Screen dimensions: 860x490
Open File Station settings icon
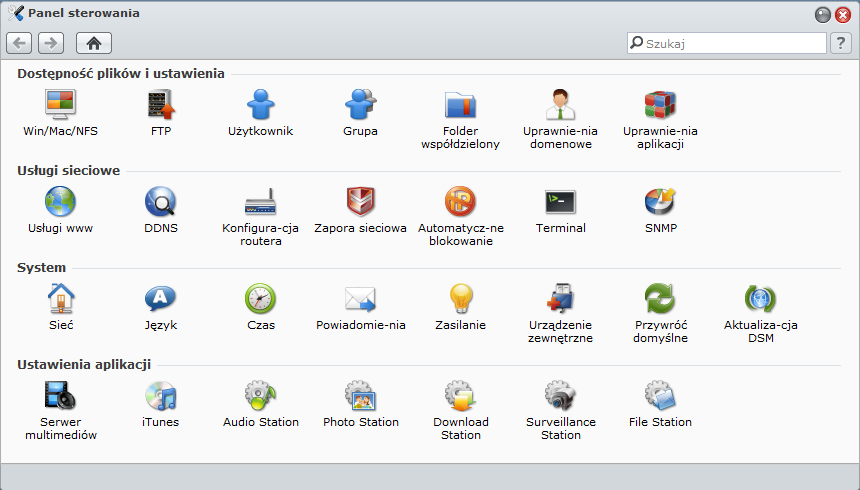(x=660, y=396)
